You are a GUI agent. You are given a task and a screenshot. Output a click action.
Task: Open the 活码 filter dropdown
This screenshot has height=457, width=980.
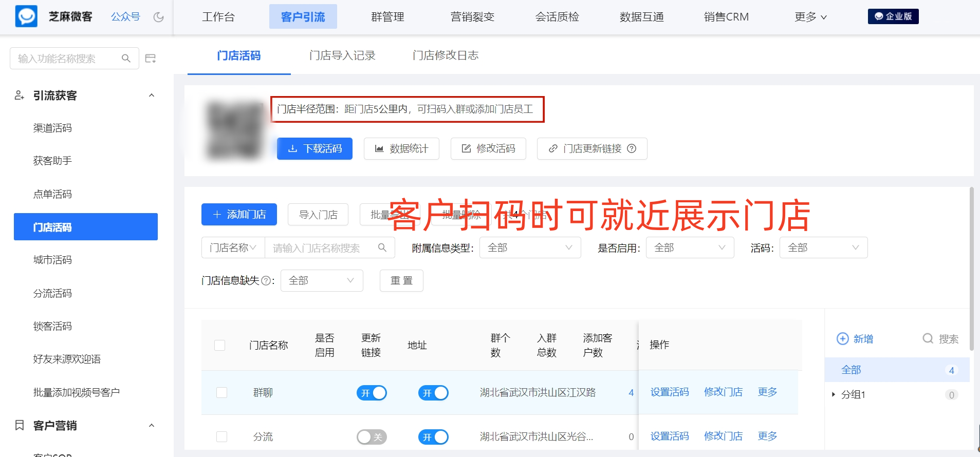[x=823, y=247]
